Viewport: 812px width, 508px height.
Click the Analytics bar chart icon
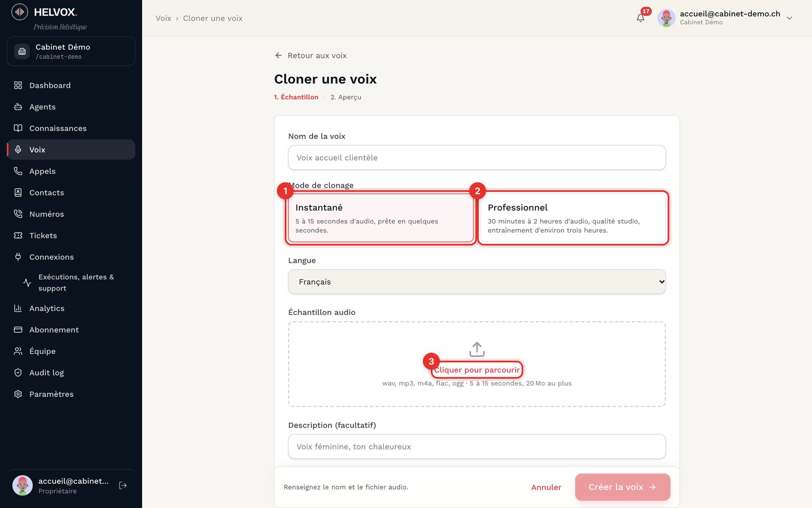coord(18,308)
